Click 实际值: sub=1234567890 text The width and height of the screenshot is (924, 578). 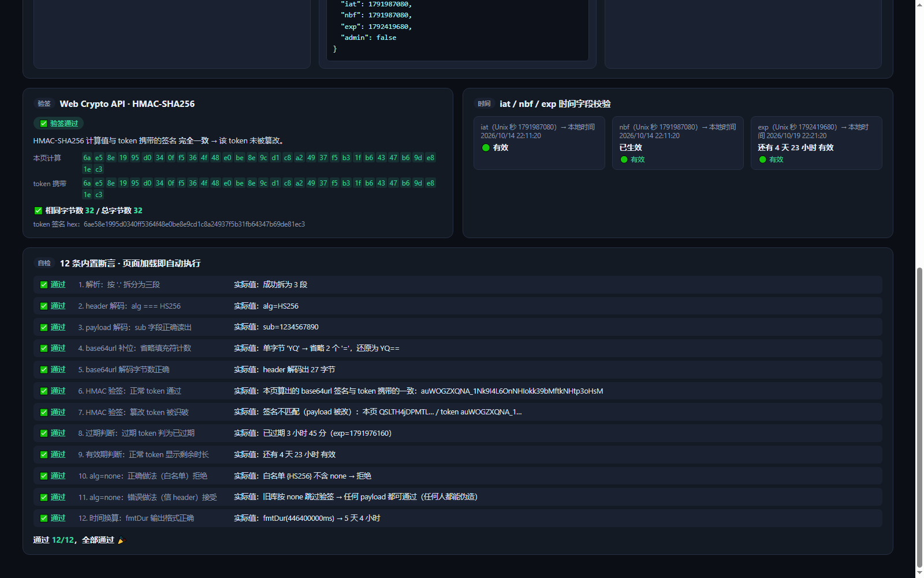click(276, 327)
